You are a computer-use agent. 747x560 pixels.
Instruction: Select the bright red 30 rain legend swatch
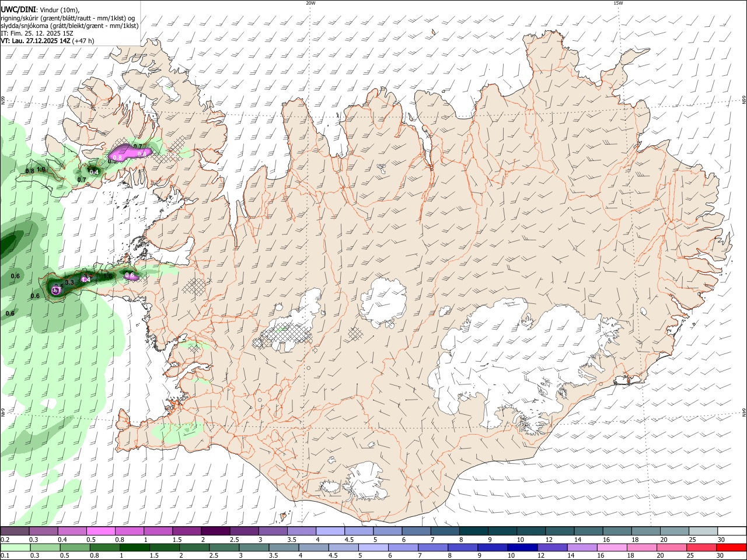pos(731,548)
